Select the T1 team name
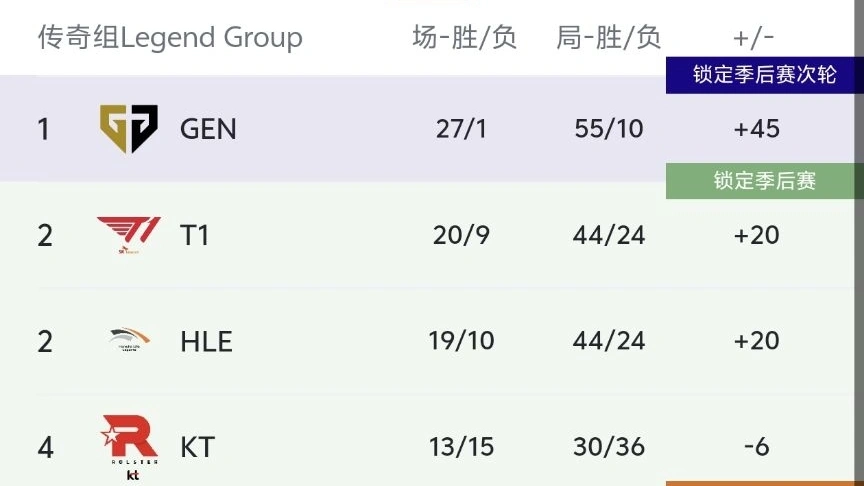 (195, 235)
